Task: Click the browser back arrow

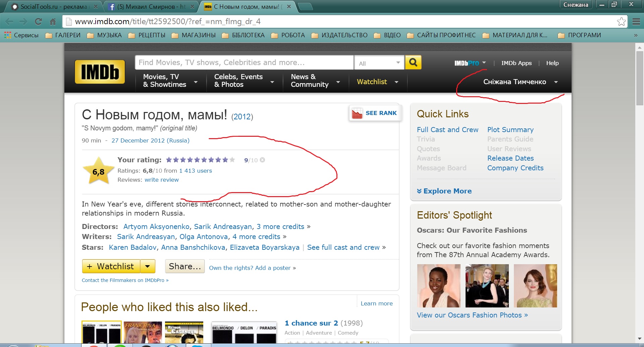Action: pyautogui.click(x=9, y=22)
